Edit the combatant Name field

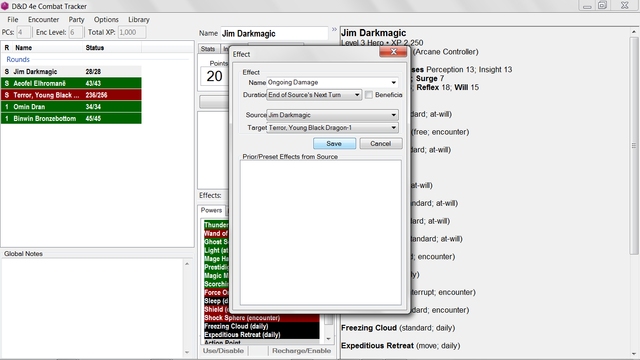coord(274,33)
